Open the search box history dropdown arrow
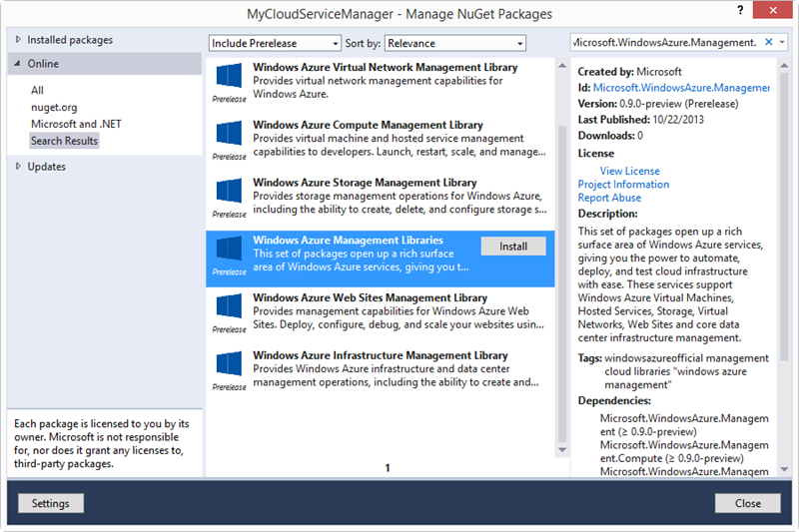Viewport: 799px width, 532px height. click(x=782, y=42)
